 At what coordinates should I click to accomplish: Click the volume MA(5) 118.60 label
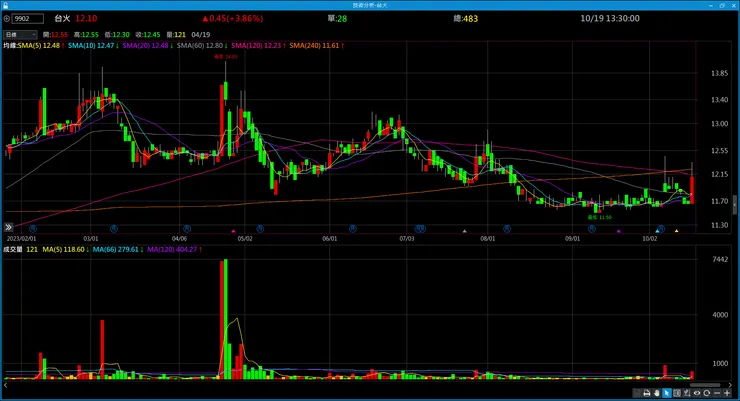point(63,250)
